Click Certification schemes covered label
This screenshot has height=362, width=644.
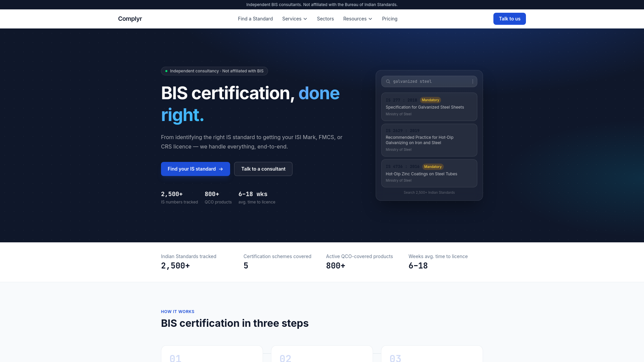[x=277, y=256]
